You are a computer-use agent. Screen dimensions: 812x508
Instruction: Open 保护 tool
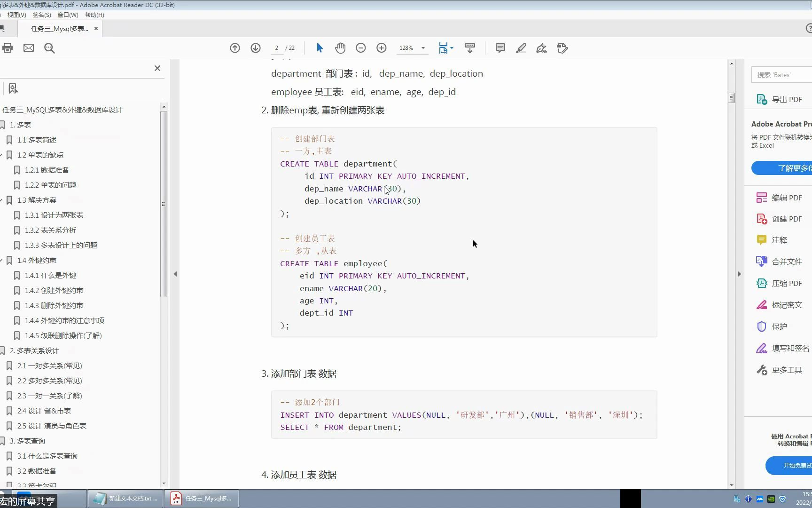tap(773, 326)
